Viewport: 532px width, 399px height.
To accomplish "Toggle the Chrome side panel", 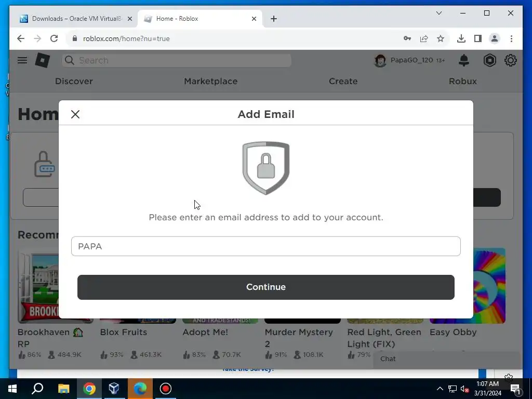I will tap(478, 38).
